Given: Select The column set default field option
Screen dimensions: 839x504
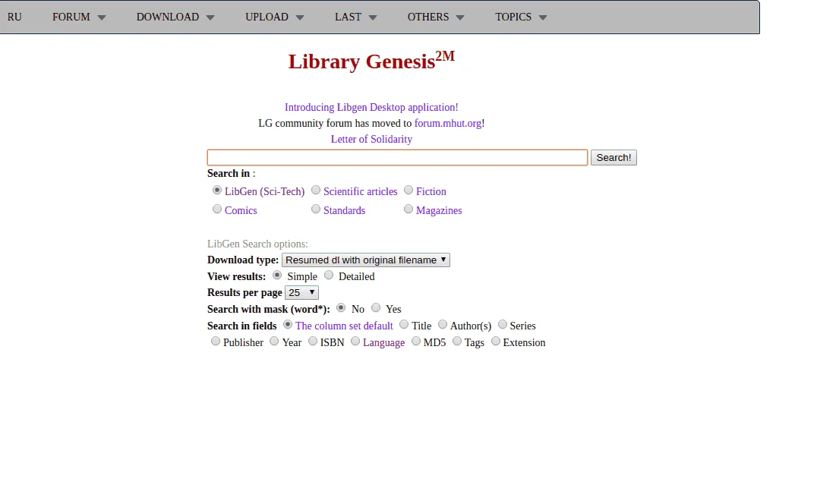Looking at the screenshot, I should 287,324.
